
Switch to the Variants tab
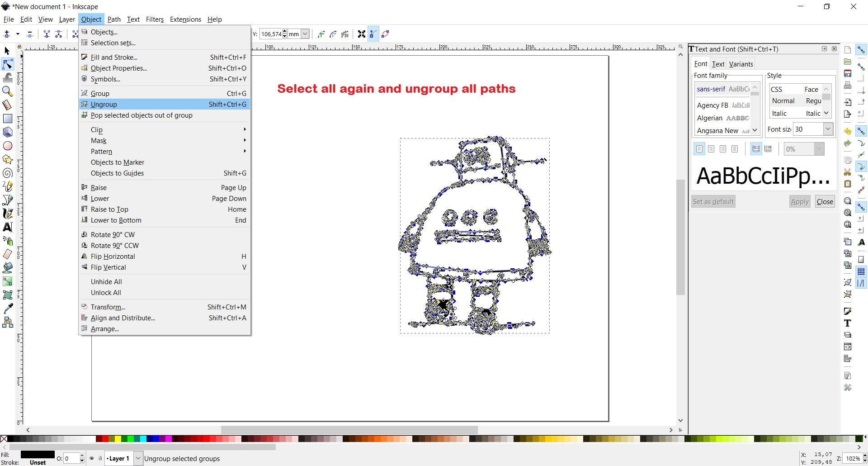tap(741, 64)
